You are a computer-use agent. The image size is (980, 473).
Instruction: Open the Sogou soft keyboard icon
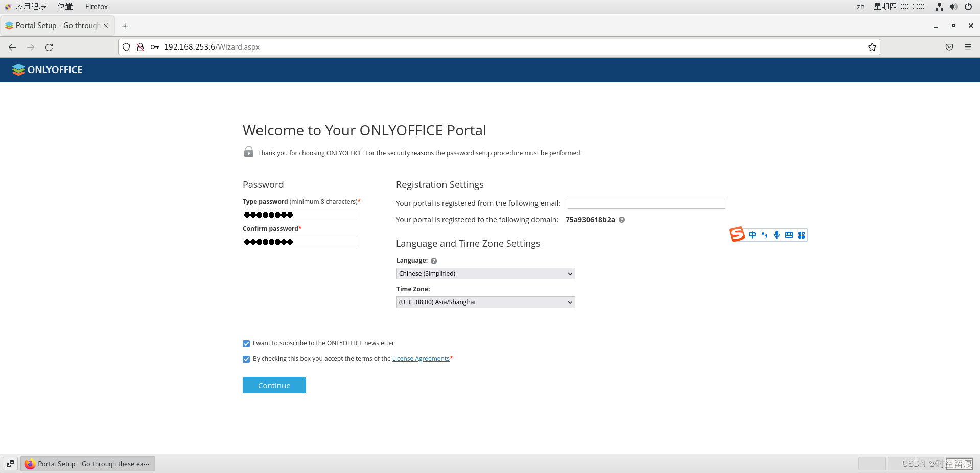pyautogui.click(x=789, y=235)
